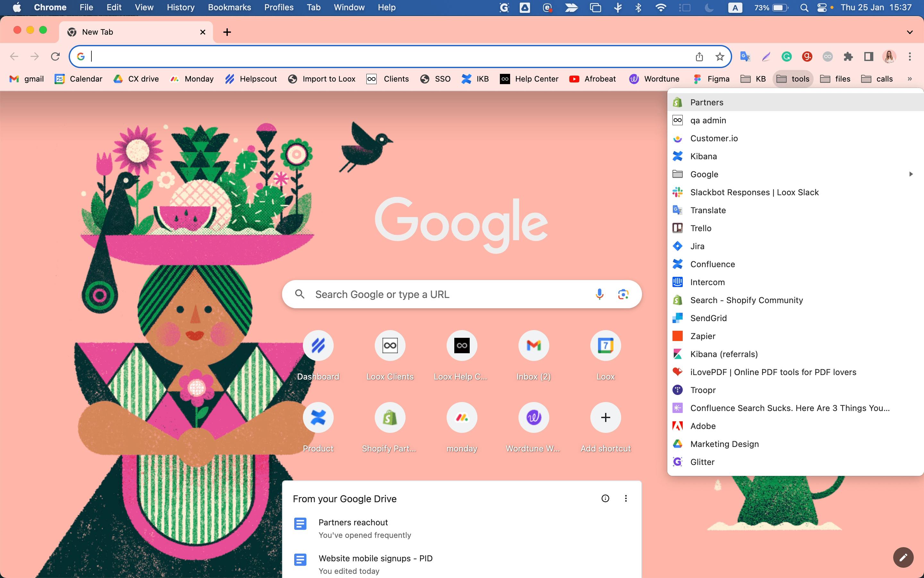Toggle Do Not Disturb moon icon
The width and height of the screenshot is (924, 578).
point(709,8)
